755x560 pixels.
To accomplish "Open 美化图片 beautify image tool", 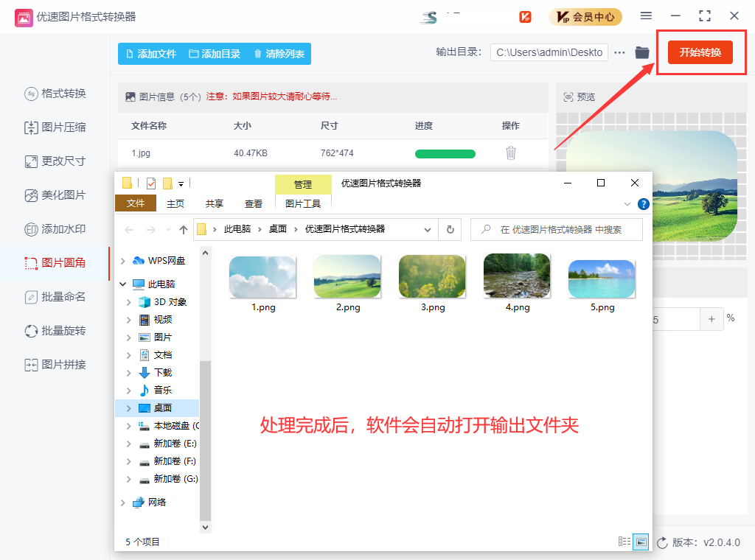I will (x=55, y=195).
